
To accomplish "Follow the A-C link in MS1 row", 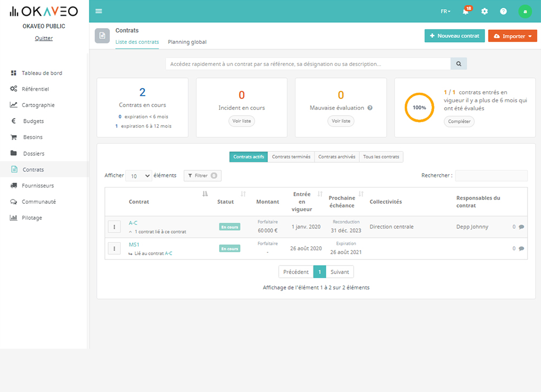I will tap(168, 254).
